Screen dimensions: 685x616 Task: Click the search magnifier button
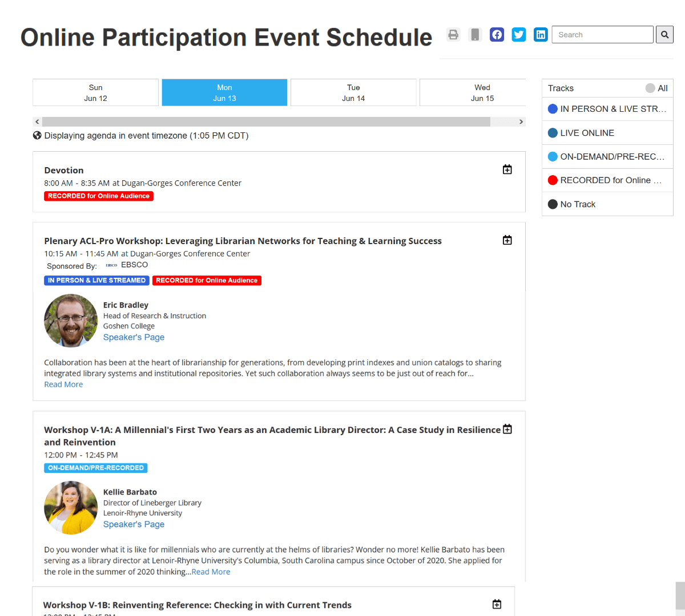664,35
